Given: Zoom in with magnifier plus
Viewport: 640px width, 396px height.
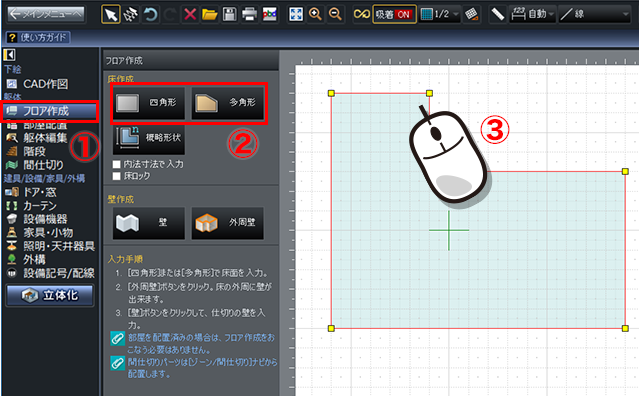Looking at the screenshot, I should [315, 14].
